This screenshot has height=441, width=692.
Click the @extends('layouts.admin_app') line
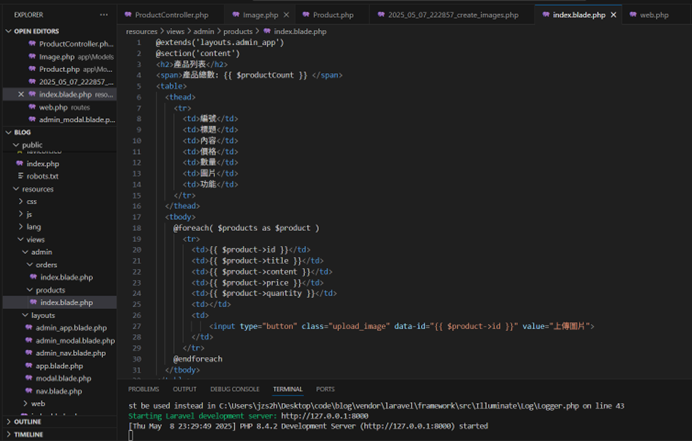(220, 42)
